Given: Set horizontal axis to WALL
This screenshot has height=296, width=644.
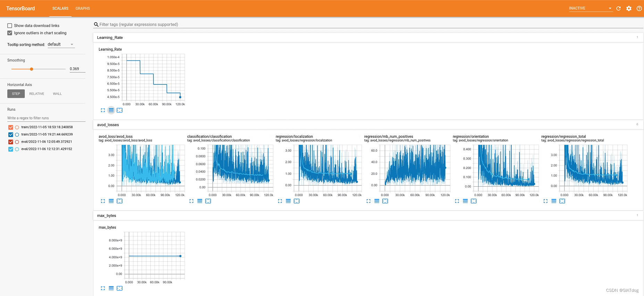Looking at the screenshot, I should [57, 94].
